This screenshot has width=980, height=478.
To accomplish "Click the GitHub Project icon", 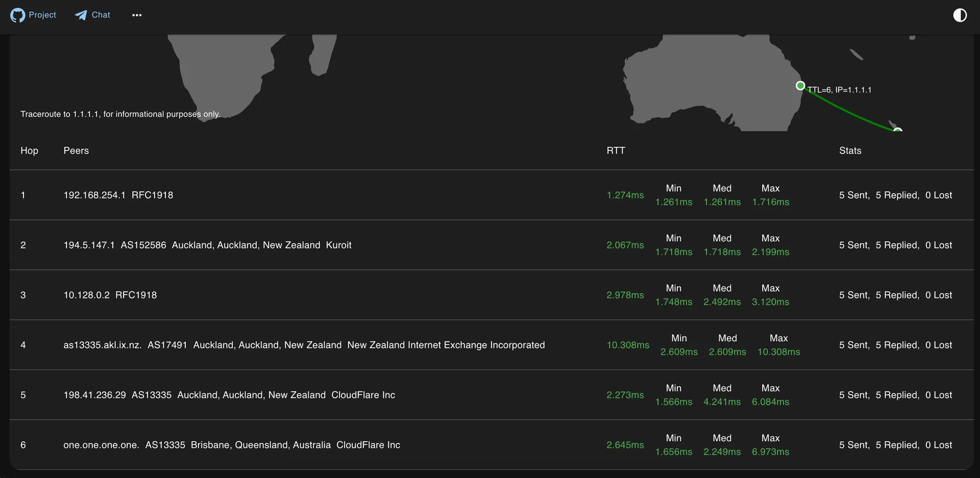I will point(17,15).
